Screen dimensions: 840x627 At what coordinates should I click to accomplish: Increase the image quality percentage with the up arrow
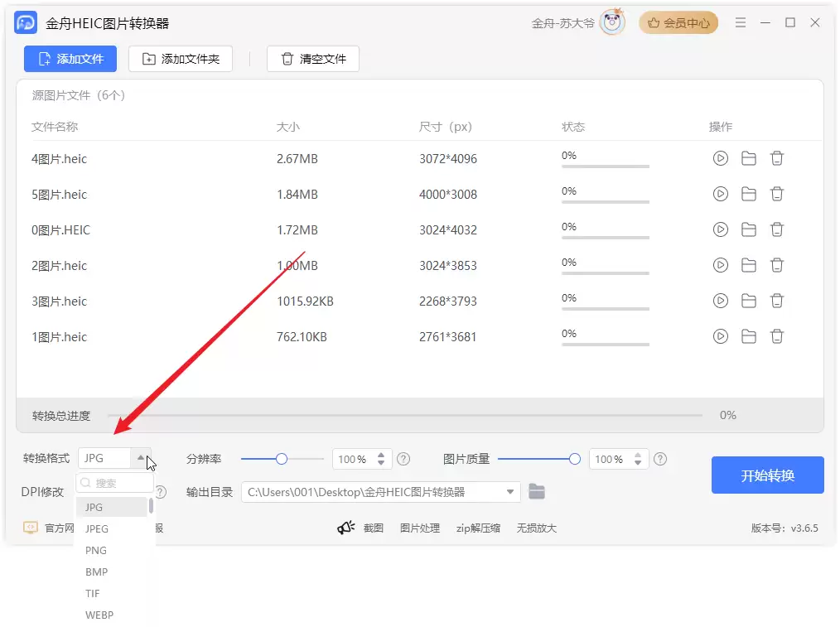(638, 455)
